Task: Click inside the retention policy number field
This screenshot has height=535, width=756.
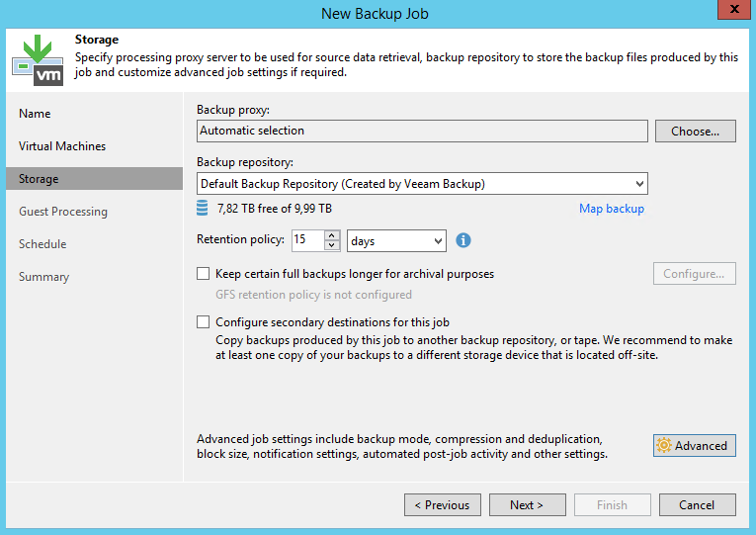Action: coord(306,240)
